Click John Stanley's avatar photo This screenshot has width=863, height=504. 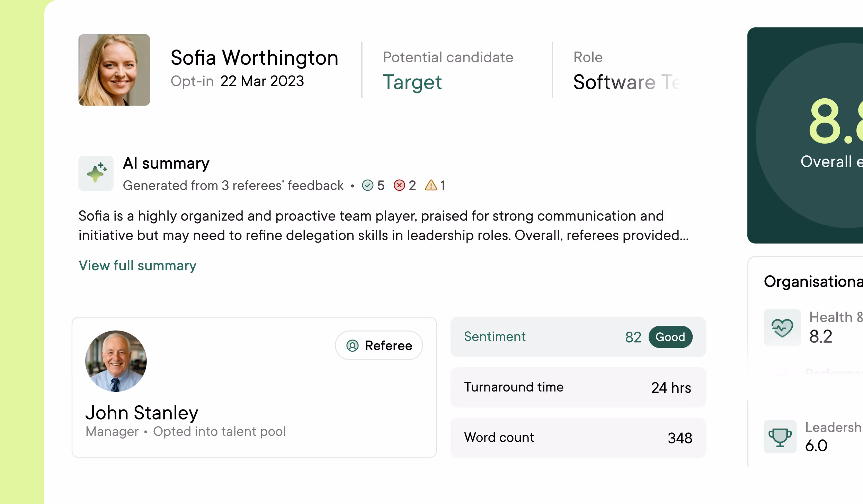coord(116,361)
